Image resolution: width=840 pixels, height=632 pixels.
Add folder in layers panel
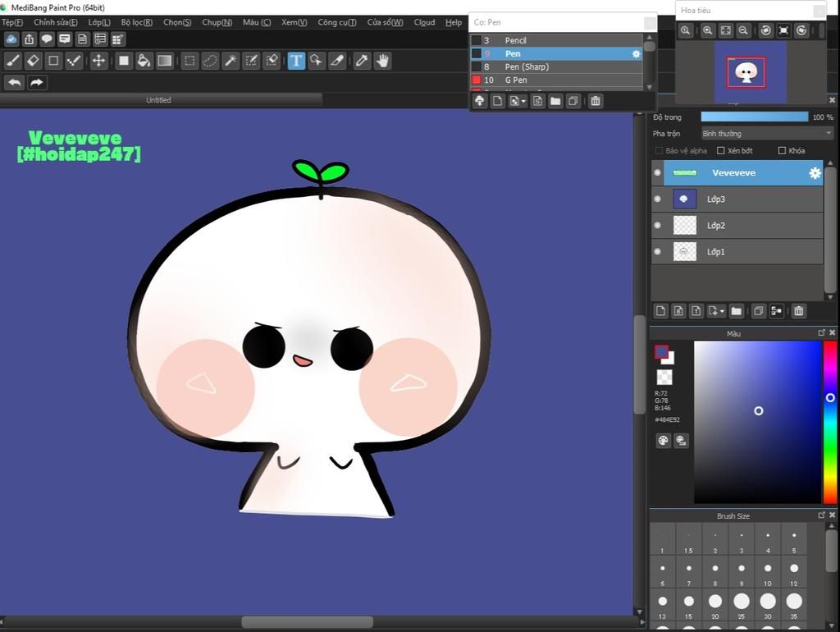point(737,311)
